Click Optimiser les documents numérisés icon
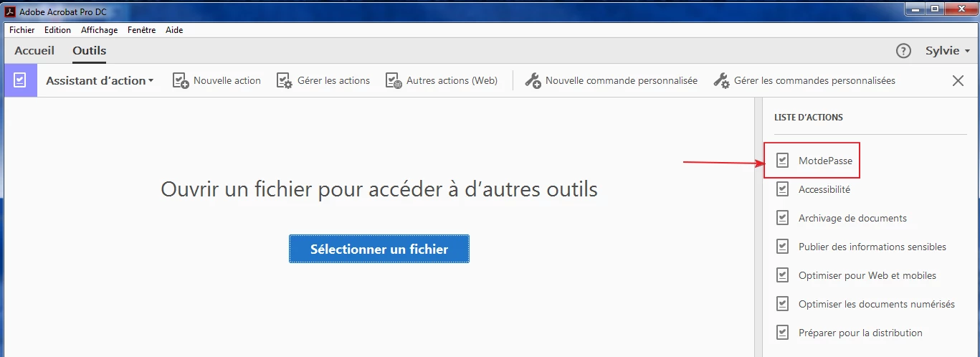980x357 pixels. [783, 304]
